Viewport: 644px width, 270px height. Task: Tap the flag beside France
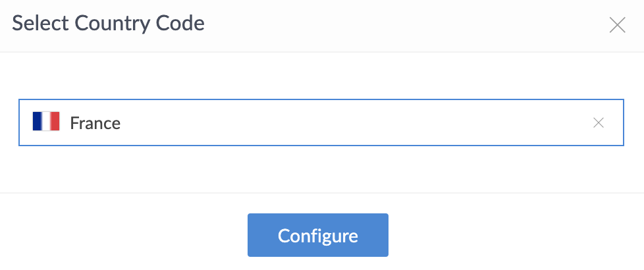click(x=46, y=122)
